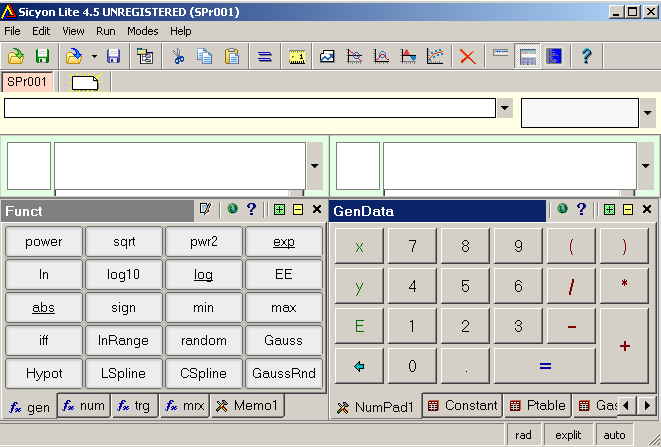This screenshot has height=447, width=661.
Task: Click the Paste clipboard icon
Action: pyautogui.click(x=232, y=56)
